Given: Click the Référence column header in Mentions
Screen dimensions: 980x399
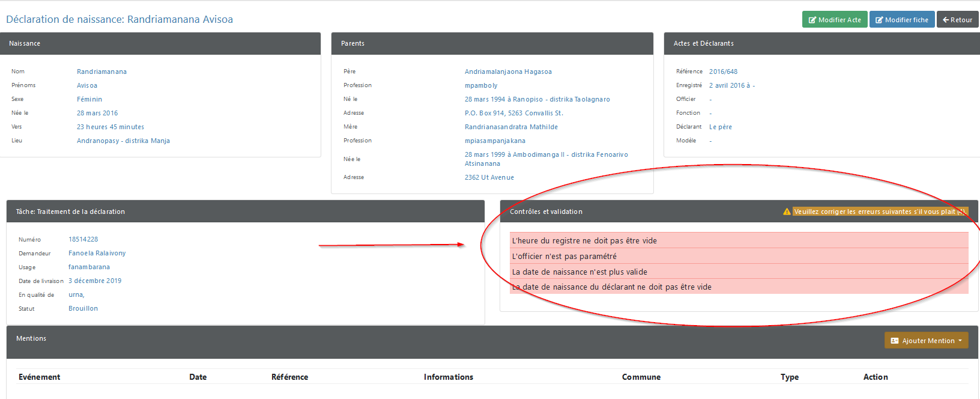Looking at the screenshot, I should pos(289,377).
